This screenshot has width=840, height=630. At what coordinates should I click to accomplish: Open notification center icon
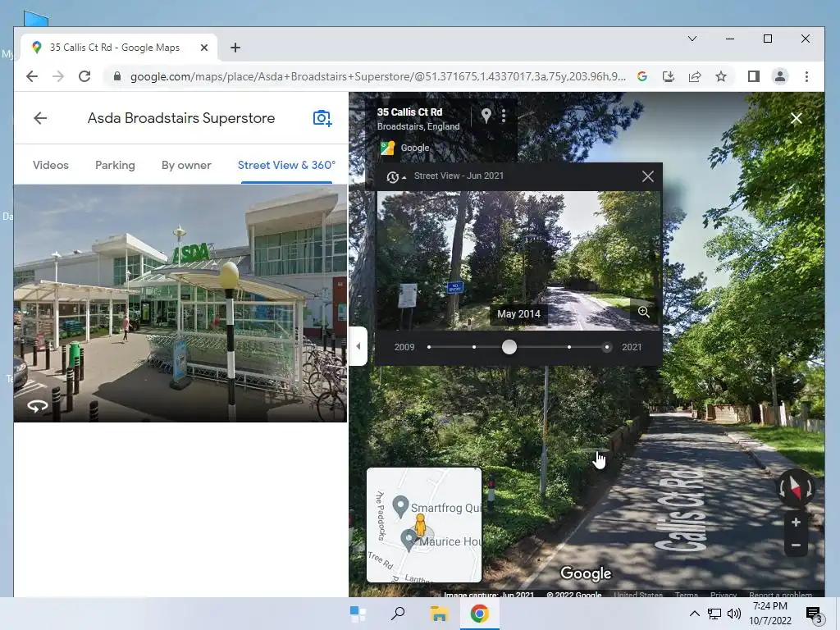[814, 614]
